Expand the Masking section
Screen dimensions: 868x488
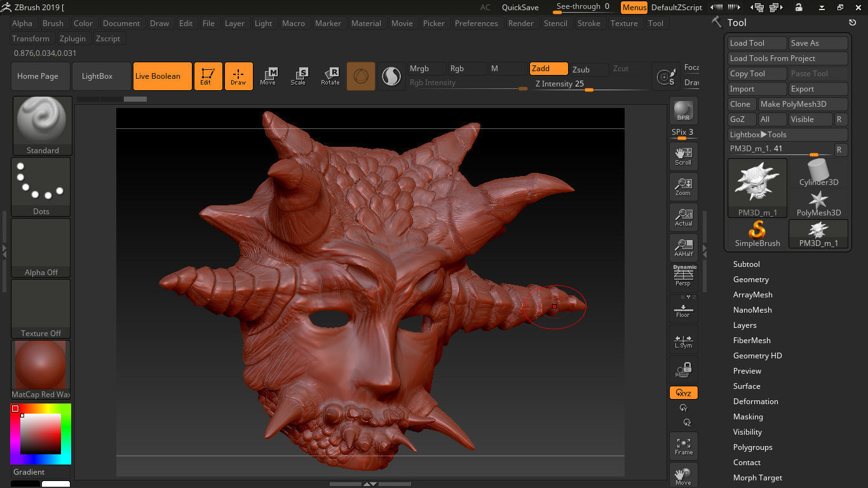pos(748,417)
